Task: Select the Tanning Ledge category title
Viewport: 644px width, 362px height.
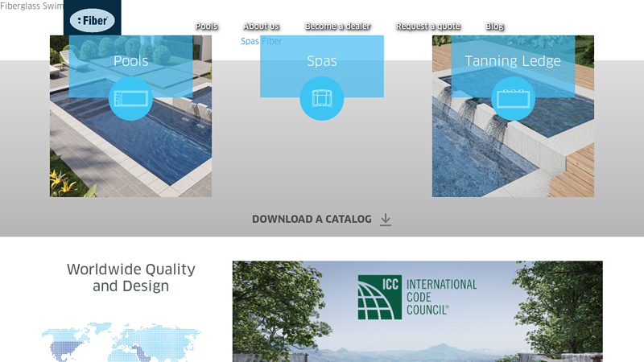Action: (513, 61)
